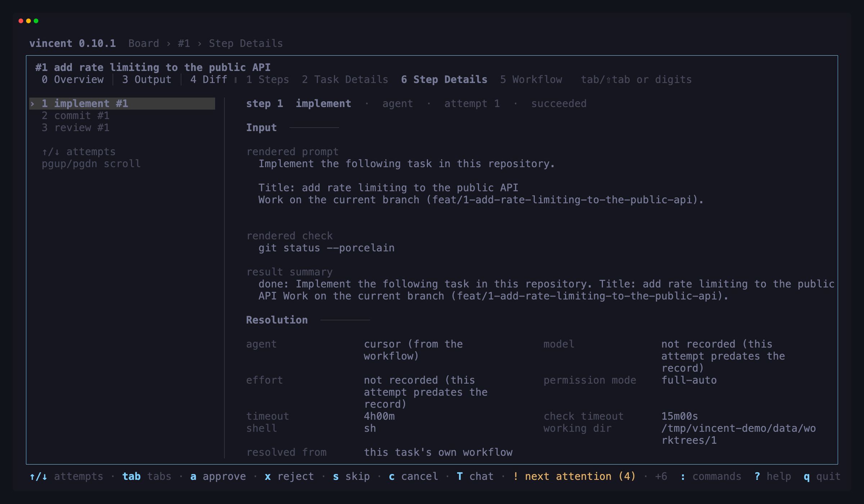Open chat from the footer bar
Viewport: 864px width, 504px height.
click(475, 477)
